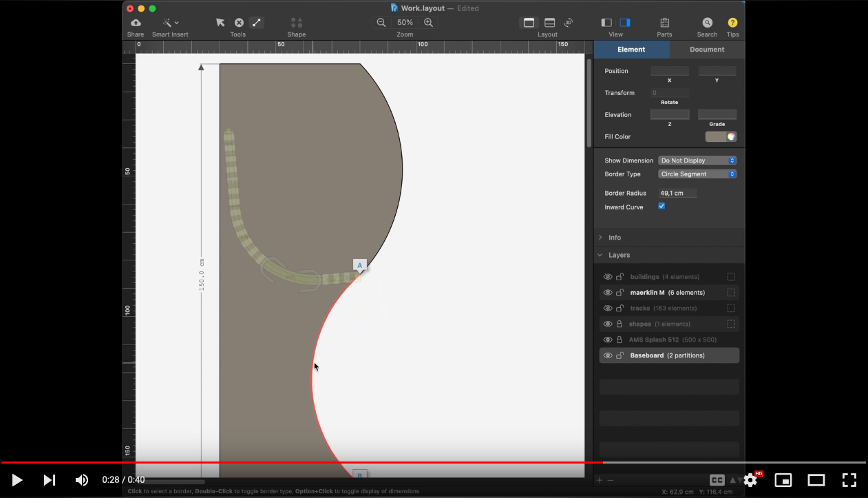Open the Show Dimension dropdown
868x498 pixels.
click(x=697, y=160)
